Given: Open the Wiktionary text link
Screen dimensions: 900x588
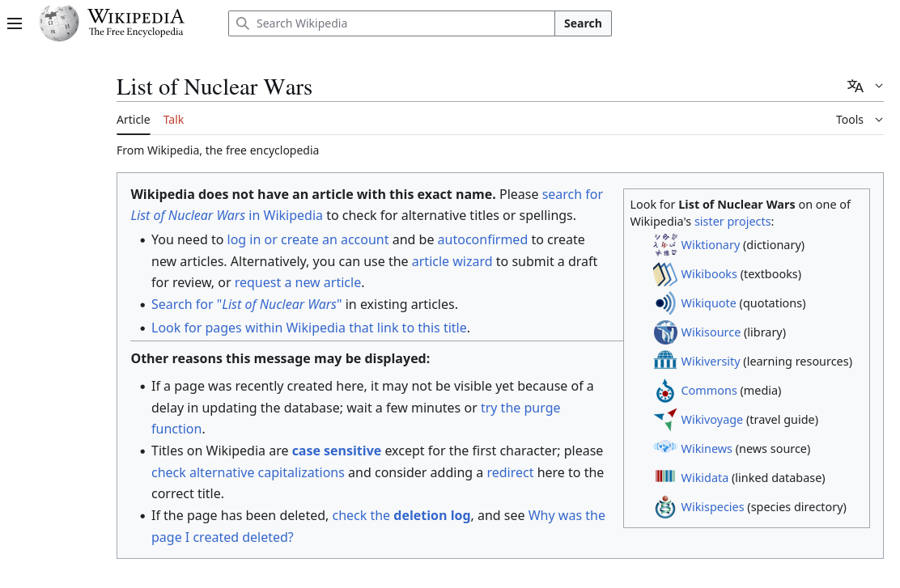Looking at the screenshot, I should pyautogui.click(x=710, y=245).
